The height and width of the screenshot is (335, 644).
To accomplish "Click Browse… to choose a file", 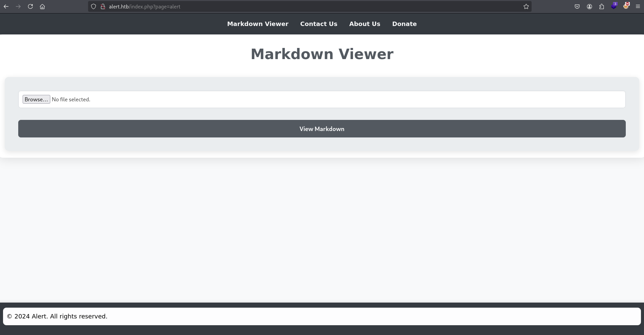I will 36,99.
